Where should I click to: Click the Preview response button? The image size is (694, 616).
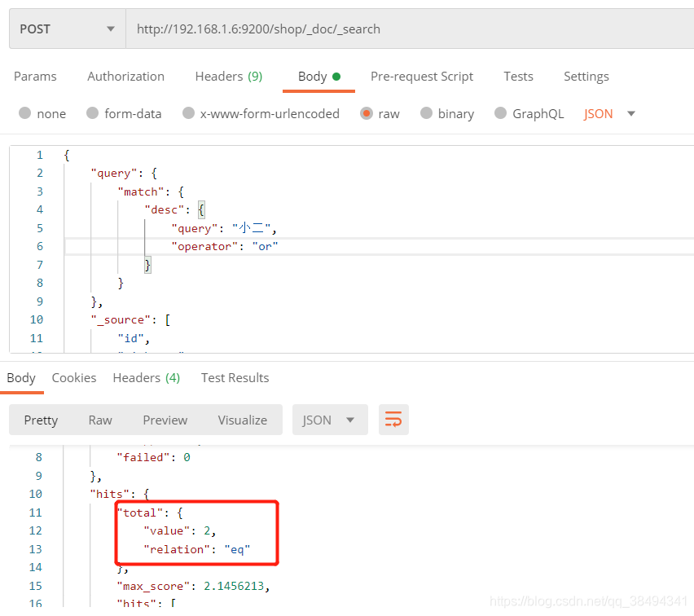pos(165,420)
